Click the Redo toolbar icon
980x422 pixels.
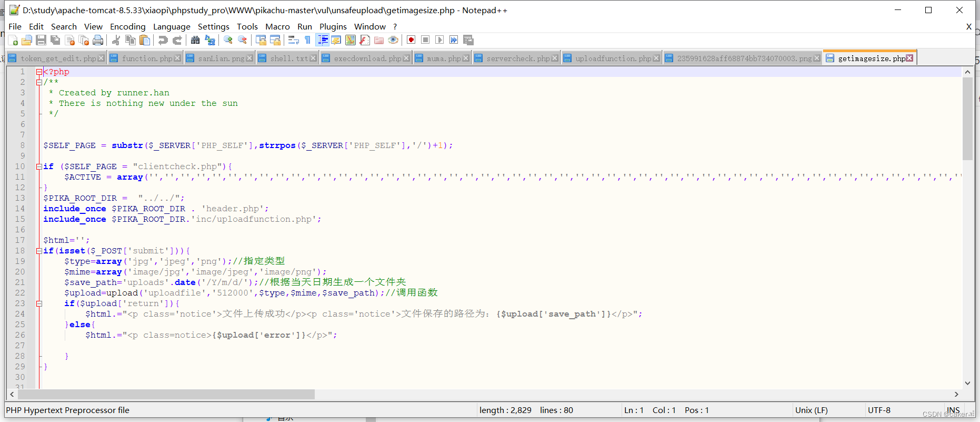tap(177, 40)
